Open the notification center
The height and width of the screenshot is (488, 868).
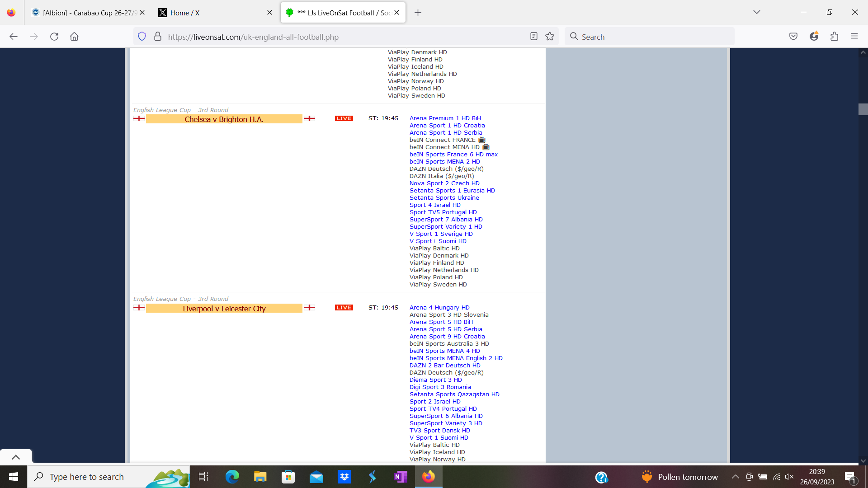point(850,477)
